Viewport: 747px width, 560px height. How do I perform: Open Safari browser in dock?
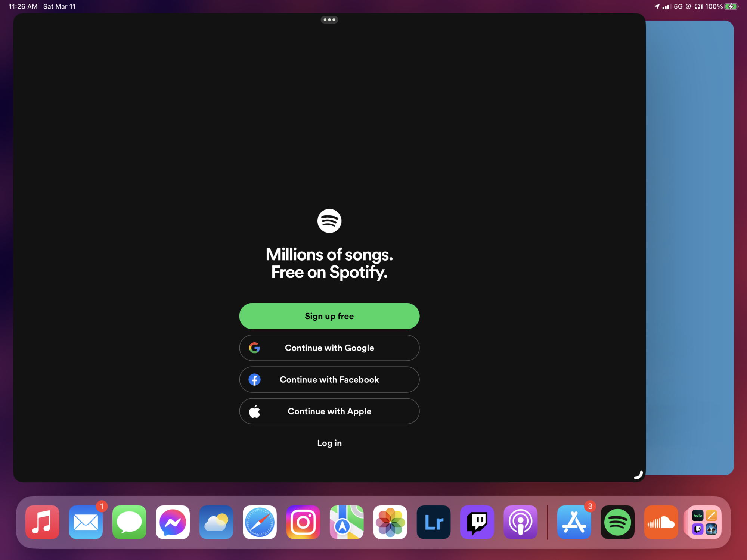tap(260, 522)
